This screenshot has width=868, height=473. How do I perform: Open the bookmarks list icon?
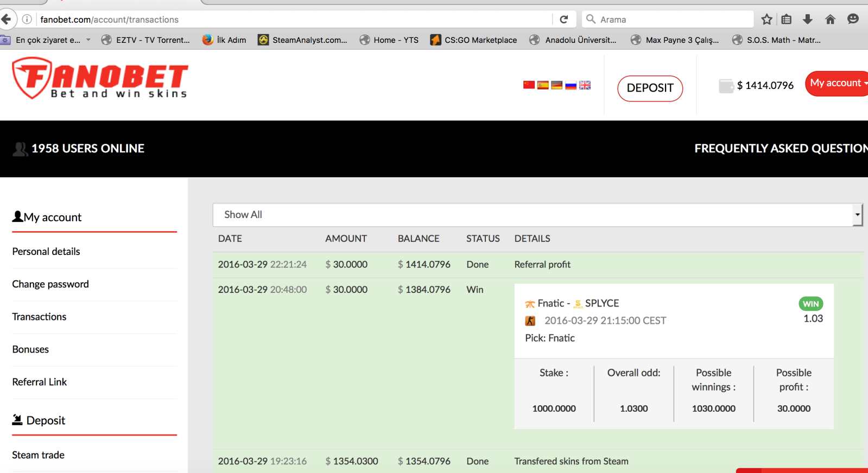[786, 20]
